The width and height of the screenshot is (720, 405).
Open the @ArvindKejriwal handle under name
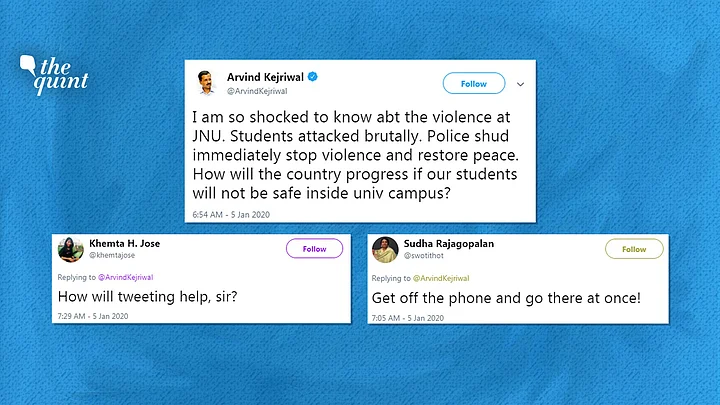pos(257,91)
